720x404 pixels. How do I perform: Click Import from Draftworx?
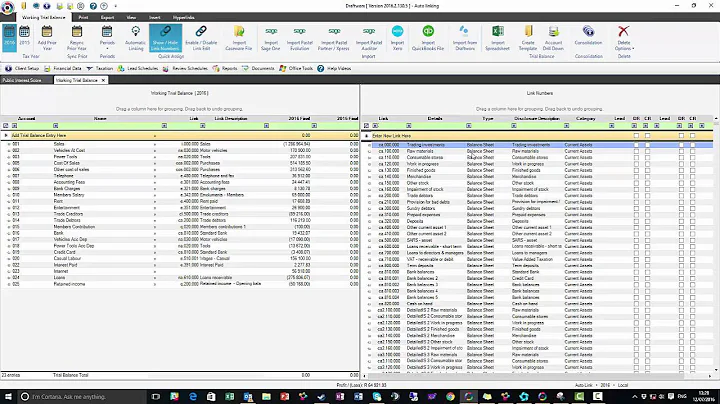[465, 38]
